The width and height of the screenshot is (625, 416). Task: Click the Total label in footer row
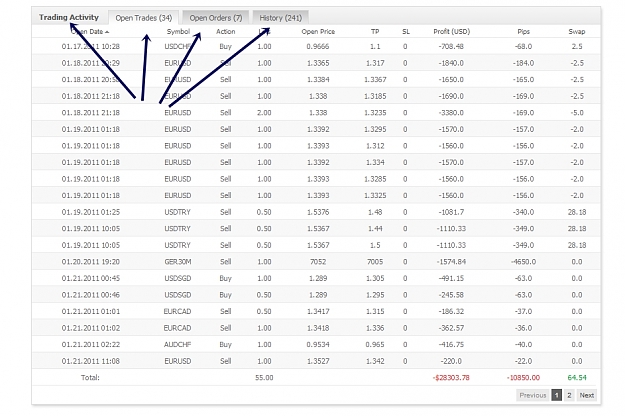pos(90,378)
